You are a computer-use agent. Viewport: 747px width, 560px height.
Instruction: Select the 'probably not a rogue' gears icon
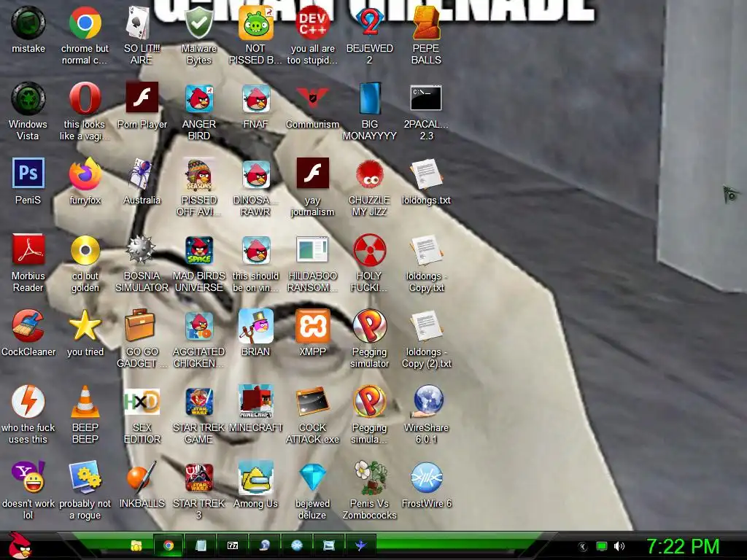(85, 477)
